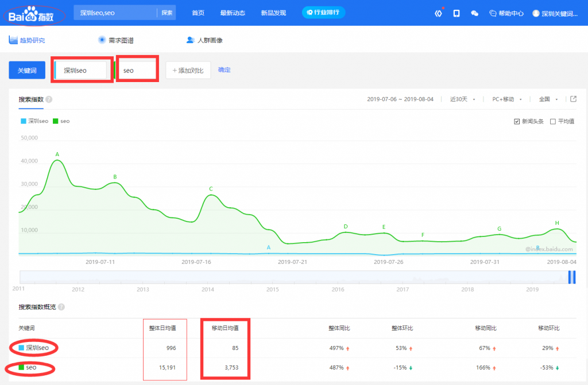Click the 确定 link
588x385 pixels.
tap(225, 70)
